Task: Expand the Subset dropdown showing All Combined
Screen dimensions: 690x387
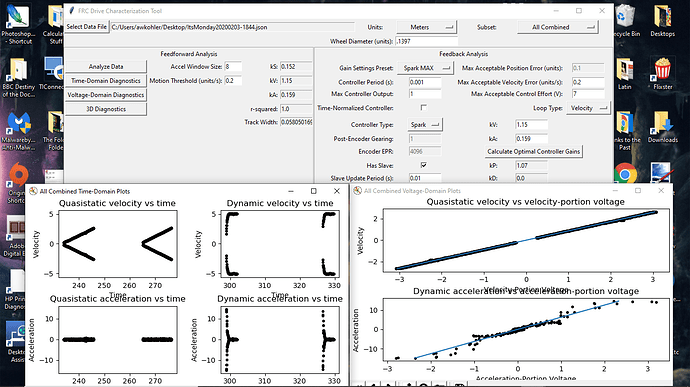Action: tap(558, 27)
